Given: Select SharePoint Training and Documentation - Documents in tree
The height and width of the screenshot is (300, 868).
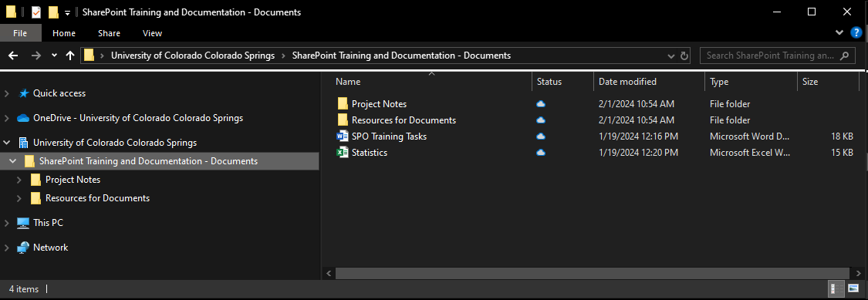Looking at the screenshot, I should pyautogui.click(x=148, y=161).
